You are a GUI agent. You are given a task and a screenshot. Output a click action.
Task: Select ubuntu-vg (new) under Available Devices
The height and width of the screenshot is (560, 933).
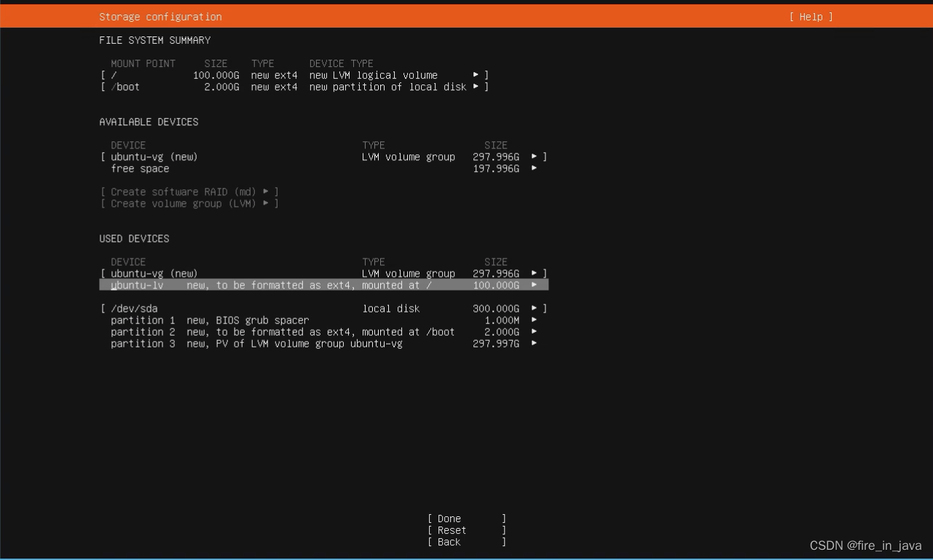coord(324,157)
